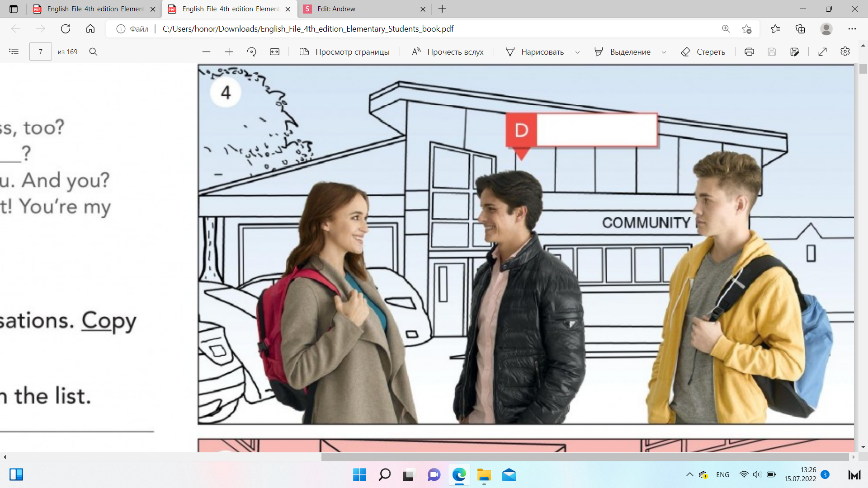The width and height of the screenshot is (868, 488).
Task: Open the PDF table of contents sidebar
Action: coord(14,52)
